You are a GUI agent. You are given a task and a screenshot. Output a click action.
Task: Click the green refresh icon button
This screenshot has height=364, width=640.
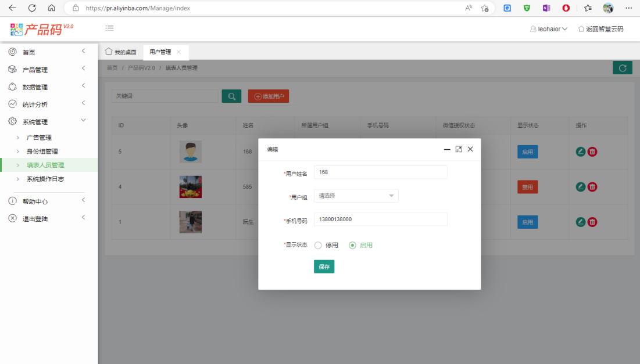pos(622,68)
